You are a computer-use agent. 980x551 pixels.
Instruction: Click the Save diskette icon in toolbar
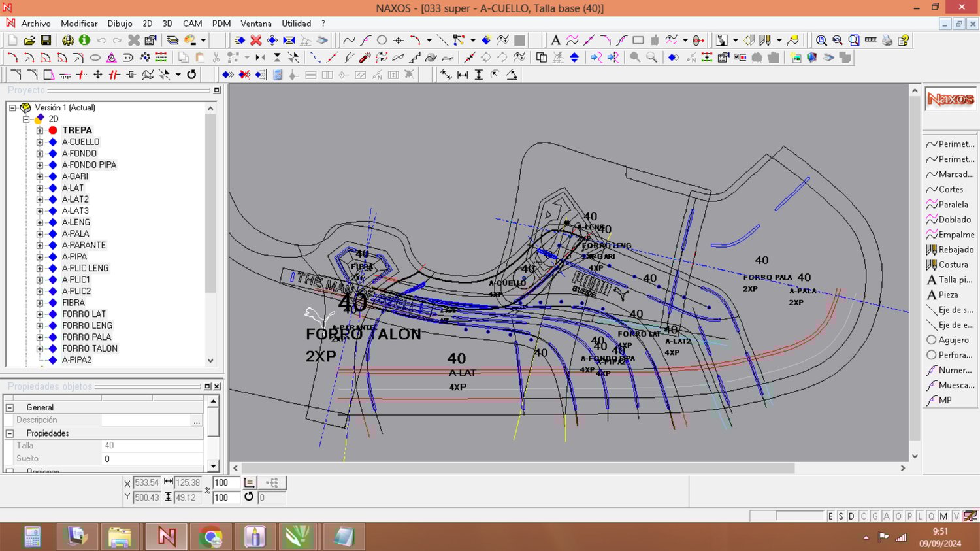click(46, 41)
